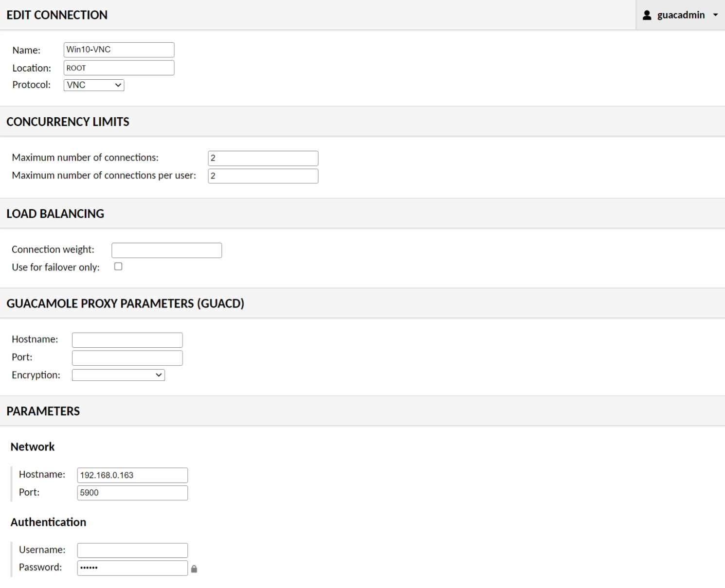The width and height of the screenshot is (725, 588).
Task: Select the Location field showing ROOT
Action: coord(119,68)
